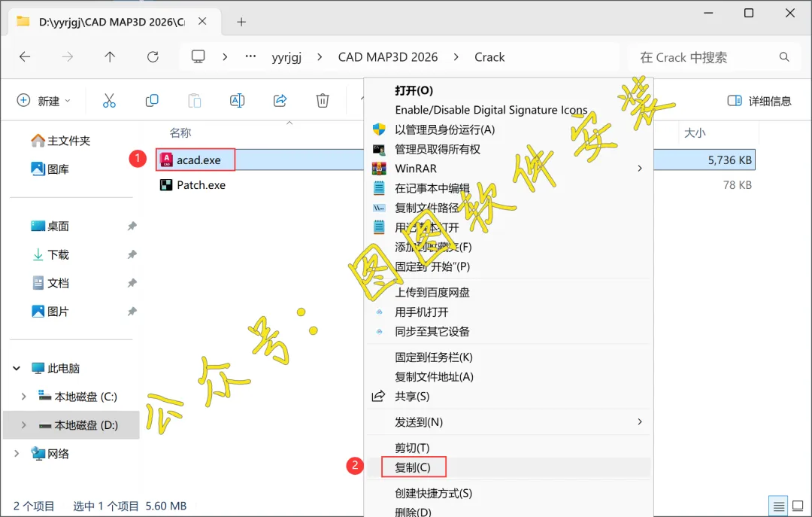812x517 pixels.
Task: Click Crack in the breadcrumb path
Action: [489, 57]
